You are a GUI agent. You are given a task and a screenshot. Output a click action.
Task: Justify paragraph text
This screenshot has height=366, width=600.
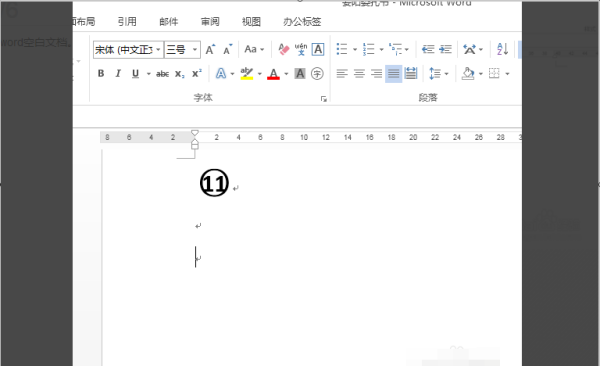click(x=393, y=74)
